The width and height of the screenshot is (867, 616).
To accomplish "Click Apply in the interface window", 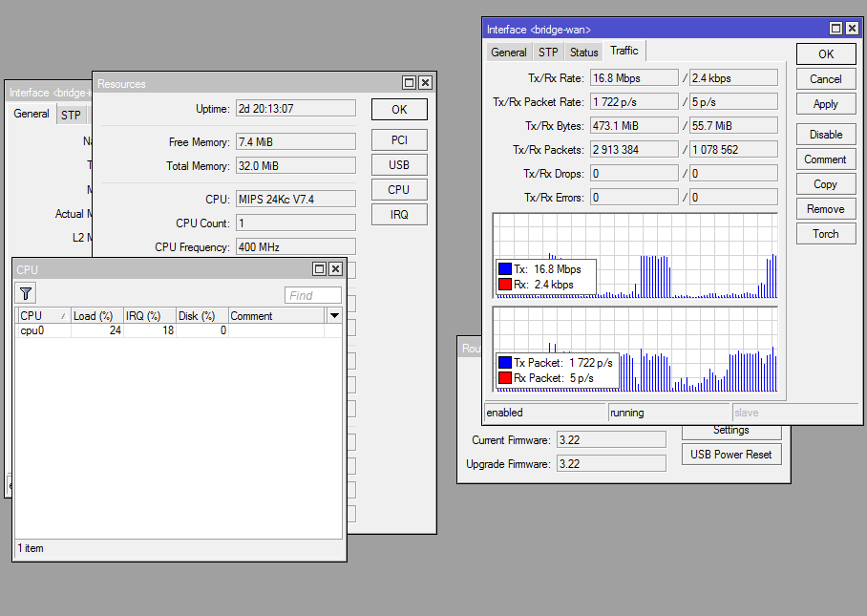I will (826, 104).
